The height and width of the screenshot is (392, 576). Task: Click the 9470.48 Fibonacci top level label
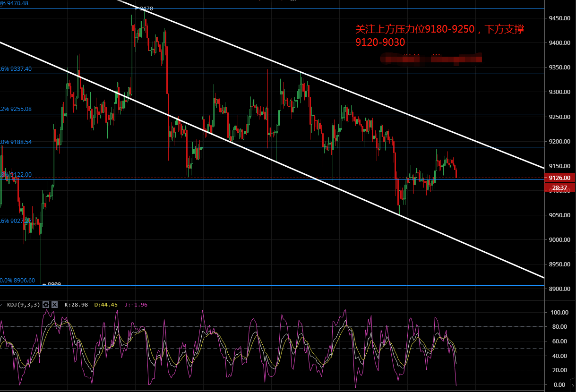pyautogui.click(x=16, y=3)
